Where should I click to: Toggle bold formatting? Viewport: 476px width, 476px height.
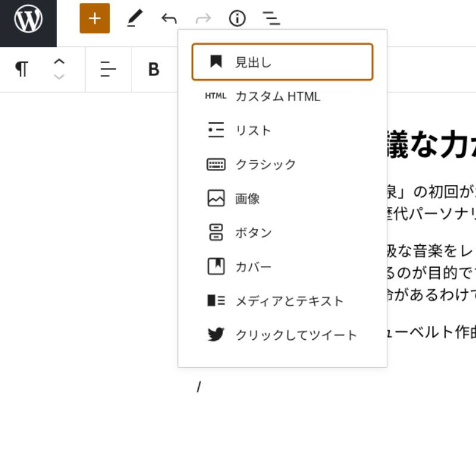click(154, 70)
